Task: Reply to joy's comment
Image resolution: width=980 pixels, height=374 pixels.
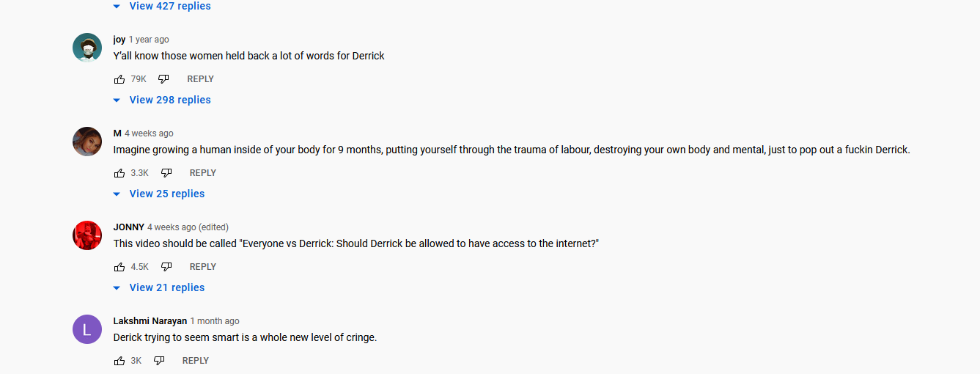Action: click(x=200, y=79)
